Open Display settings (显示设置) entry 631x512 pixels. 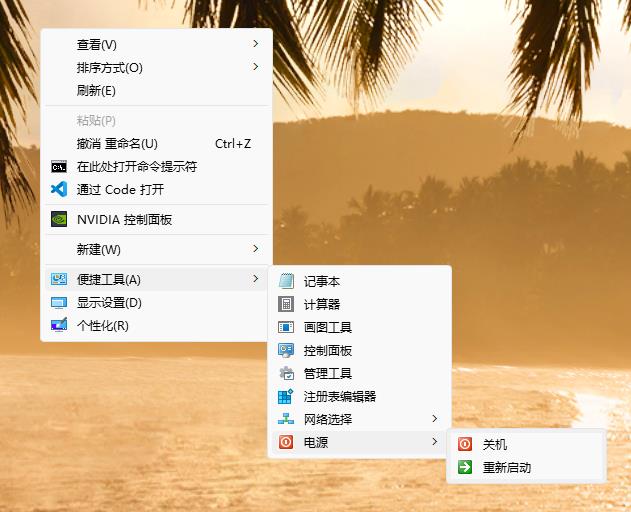tap(109, 303)
